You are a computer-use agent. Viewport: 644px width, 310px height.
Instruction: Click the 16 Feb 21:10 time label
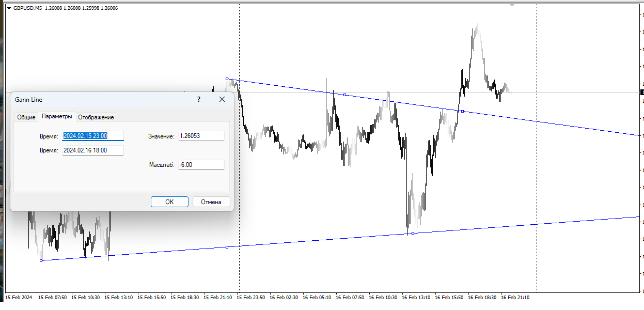515,298
